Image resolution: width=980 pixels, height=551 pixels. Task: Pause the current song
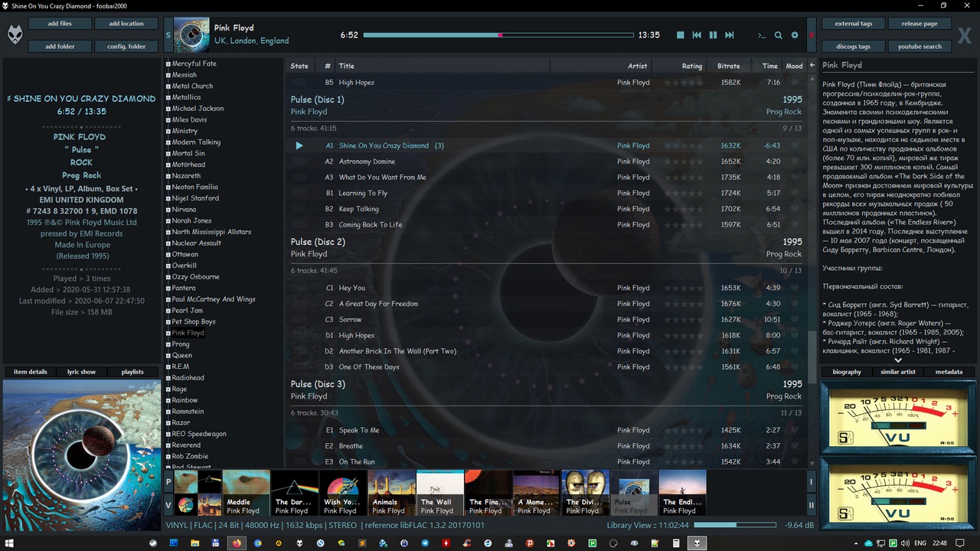pos(713,35)
